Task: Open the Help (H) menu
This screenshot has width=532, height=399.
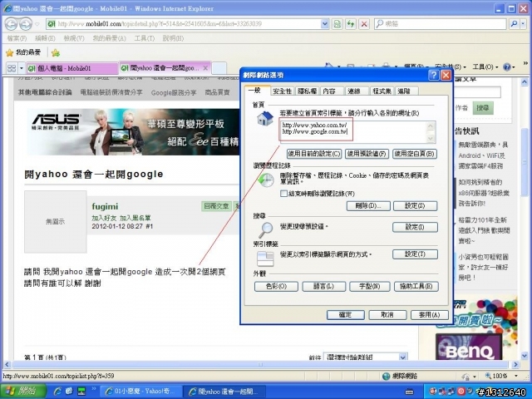Action: point(173,38)
